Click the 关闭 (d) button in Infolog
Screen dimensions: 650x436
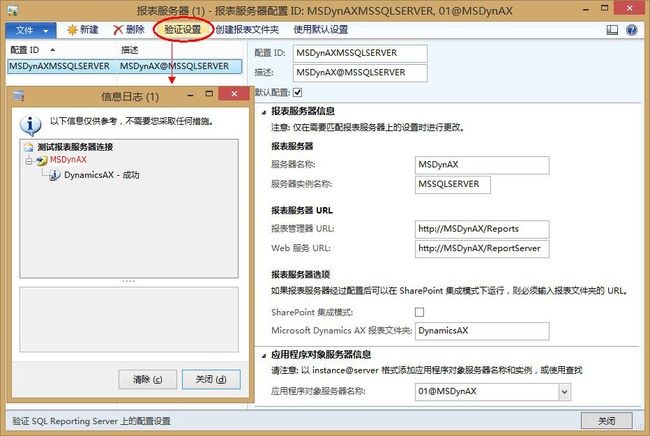(211, 379)
